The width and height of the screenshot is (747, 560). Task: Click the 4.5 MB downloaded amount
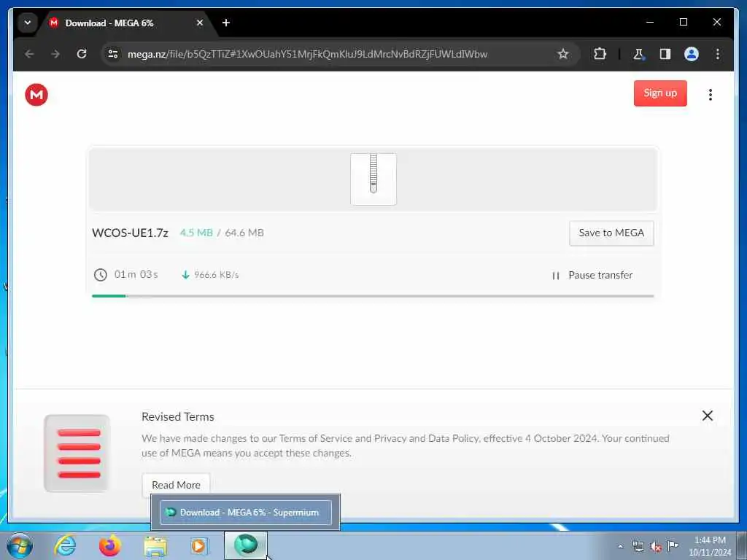tap(196, 233)
